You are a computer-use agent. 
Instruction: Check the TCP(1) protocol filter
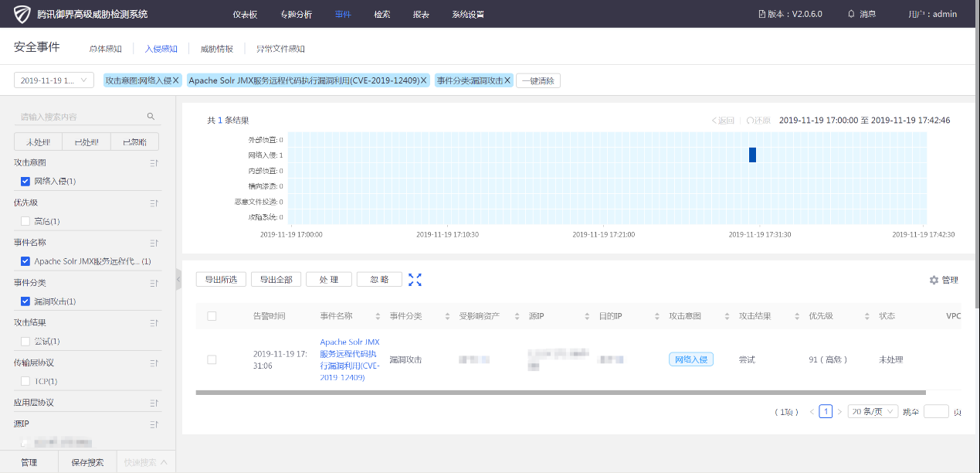[25, 381]
